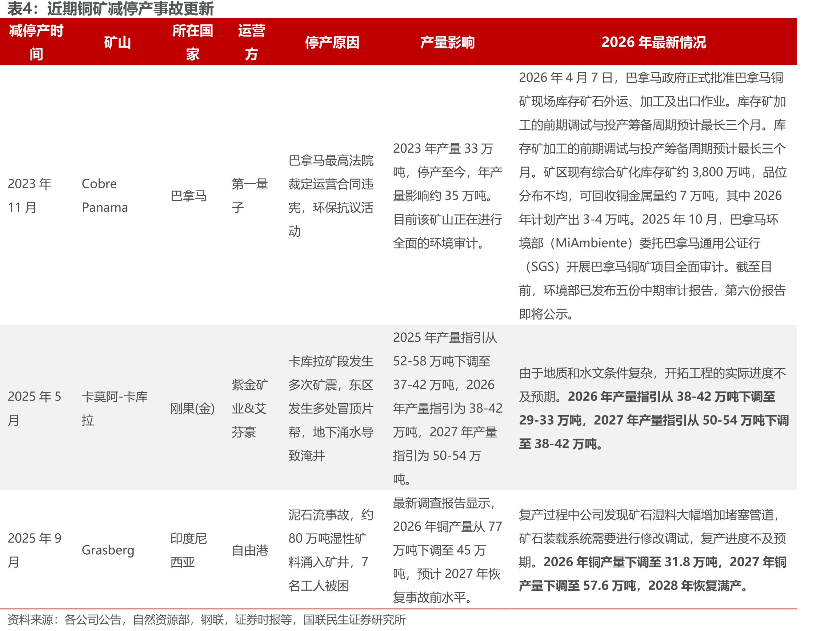Click the mine name '卡莫阿-卡库拉'
840x631 pixels.
115,408
